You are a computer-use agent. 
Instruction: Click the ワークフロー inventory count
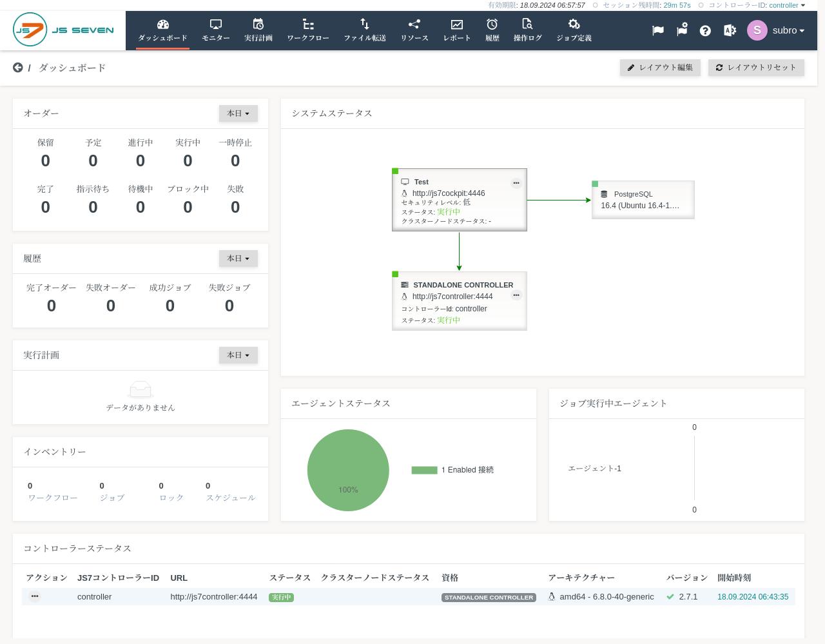click(x=30, y=486)
